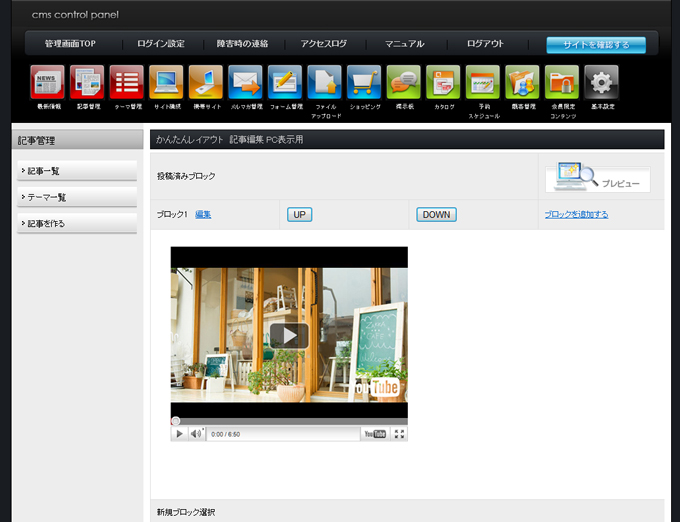This screenshot has width=680, height=522.
Task: Play the video using the center play button
Action: coord(289,335)
